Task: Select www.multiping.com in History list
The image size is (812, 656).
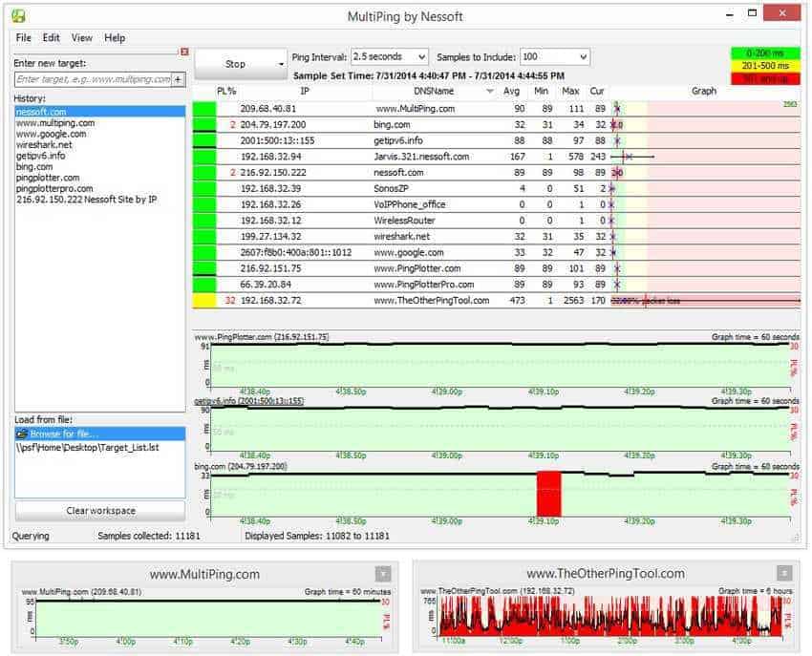Action: (x=55, y=123)
